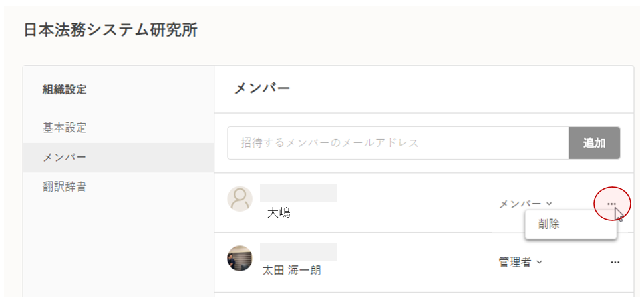
Task: Click the name 太田 海一朗
Action: tap(291, 271)
